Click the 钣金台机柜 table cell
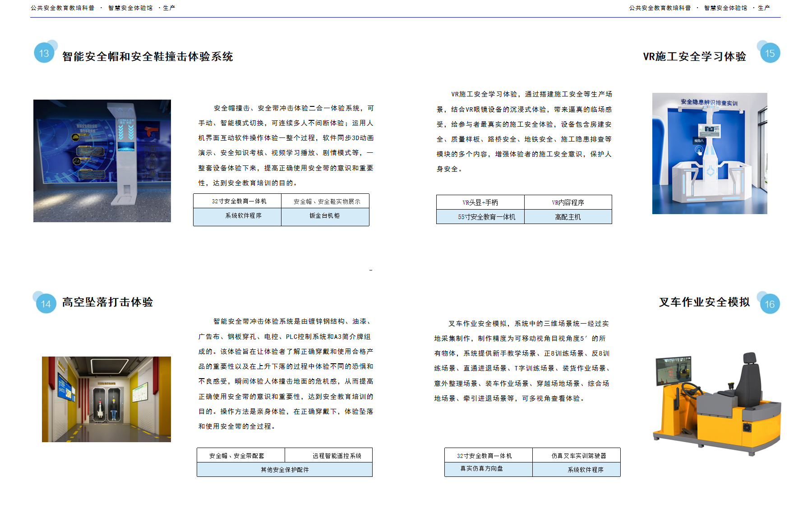The height and width of the screenshot is (517, 812). coord(325,216)
